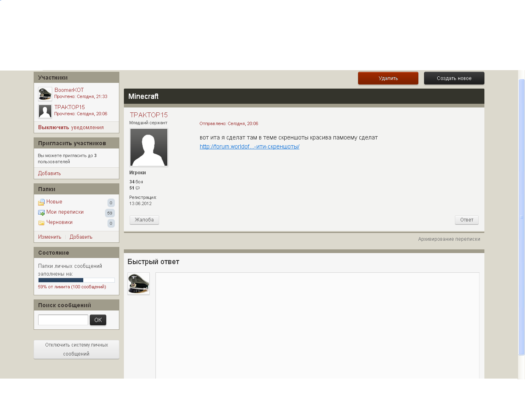Open the Черновики folder icon
Screen dimensions: 525x420
[41, 223]
